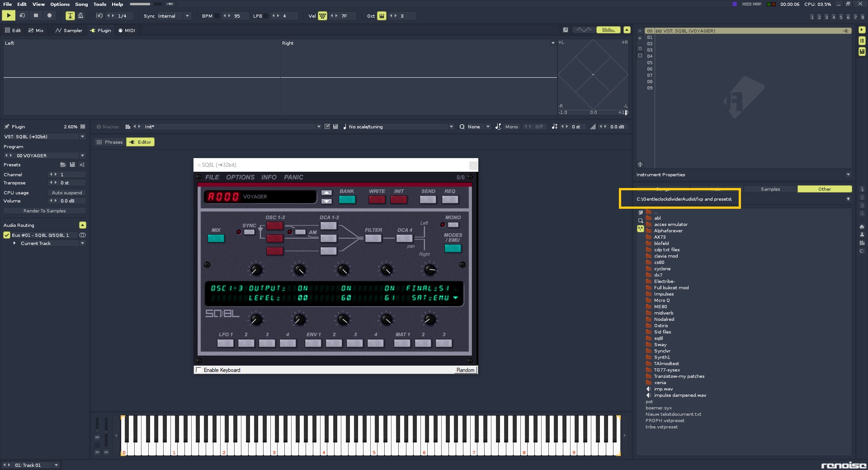Click Auto suspend CPU usage button
The width and height of the screenshot is (868, 470).
tap(67, 193)
